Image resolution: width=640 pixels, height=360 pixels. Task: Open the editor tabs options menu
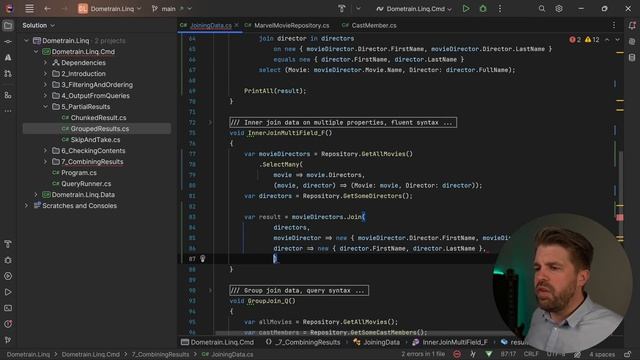614,25
